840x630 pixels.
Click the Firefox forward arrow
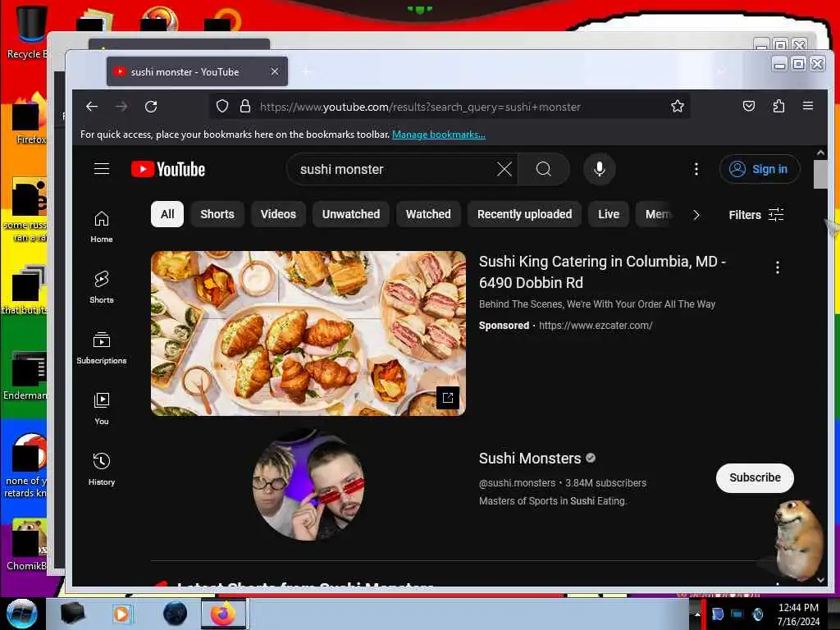pos(121,107)
